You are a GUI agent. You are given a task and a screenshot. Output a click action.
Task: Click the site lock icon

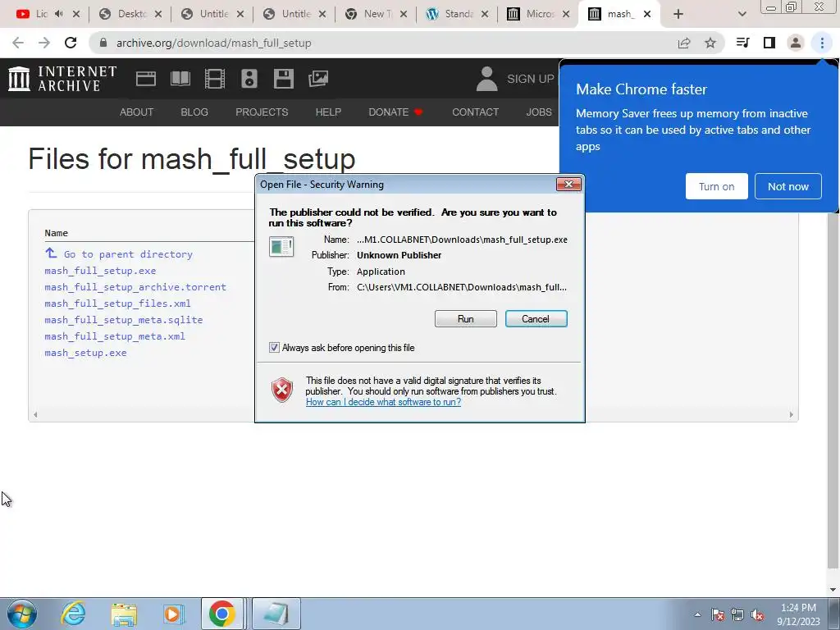(104, 43)
